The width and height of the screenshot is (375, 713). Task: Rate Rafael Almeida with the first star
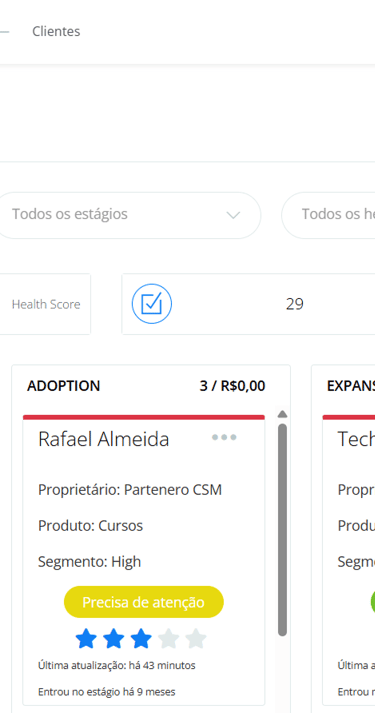[86, 638]
